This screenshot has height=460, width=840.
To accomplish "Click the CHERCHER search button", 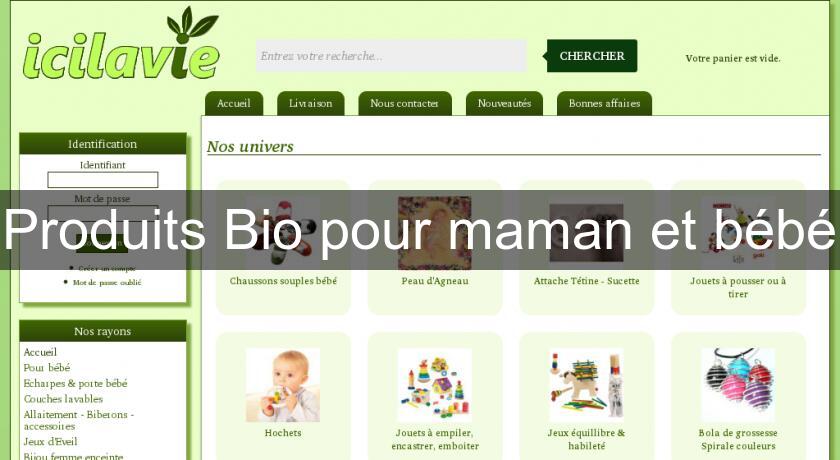I will pos(592,56).
